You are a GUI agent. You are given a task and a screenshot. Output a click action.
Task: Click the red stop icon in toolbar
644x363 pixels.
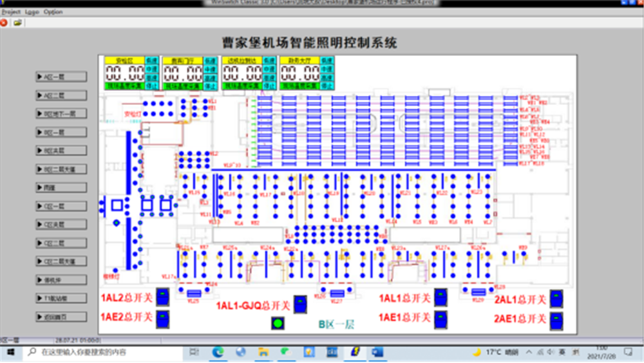[4, 22]
